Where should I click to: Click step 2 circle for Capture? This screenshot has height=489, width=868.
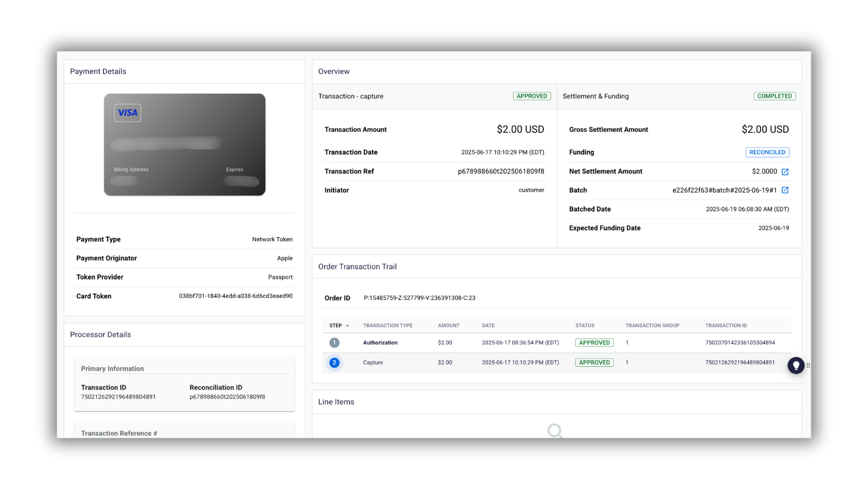point(334,363)
